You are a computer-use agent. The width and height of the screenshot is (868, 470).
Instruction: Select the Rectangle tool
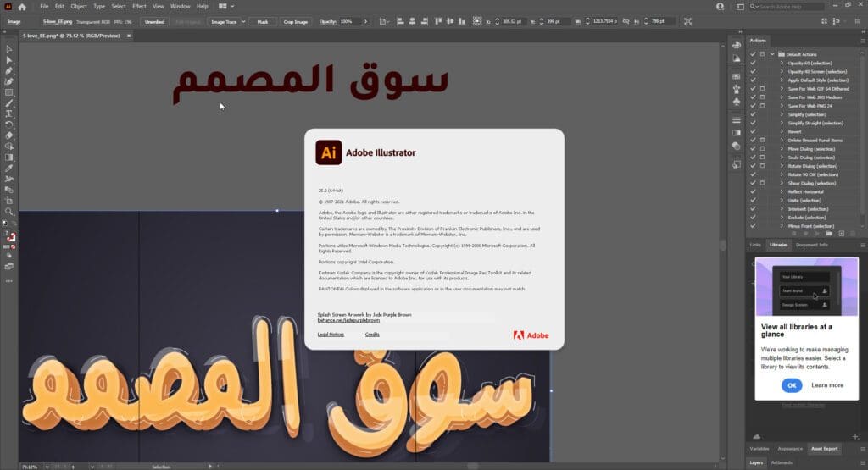pos(8,92)
